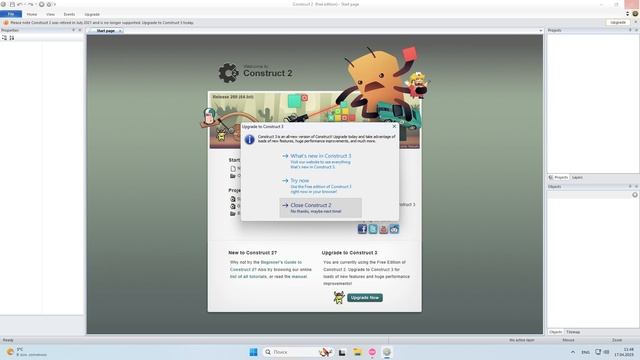The height and width of the screenshot is (360, 640).
Task: Open the Windows Start menu
Action: point(253,352)
